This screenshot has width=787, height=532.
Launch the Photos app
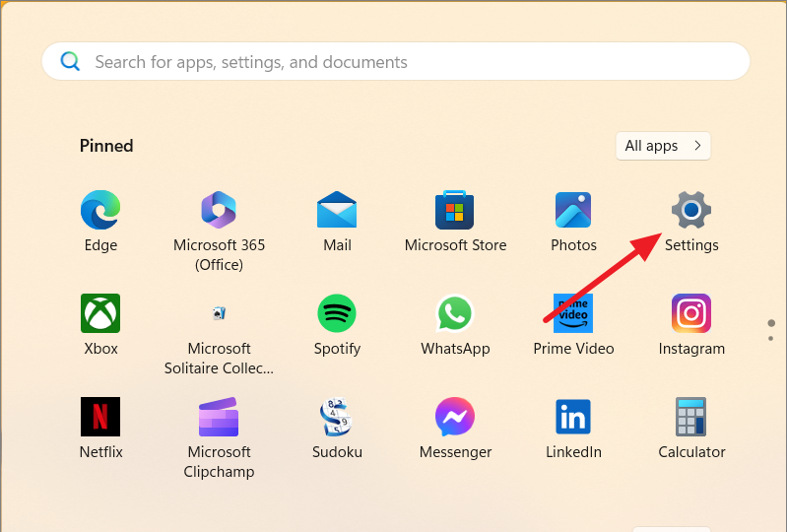573,210
